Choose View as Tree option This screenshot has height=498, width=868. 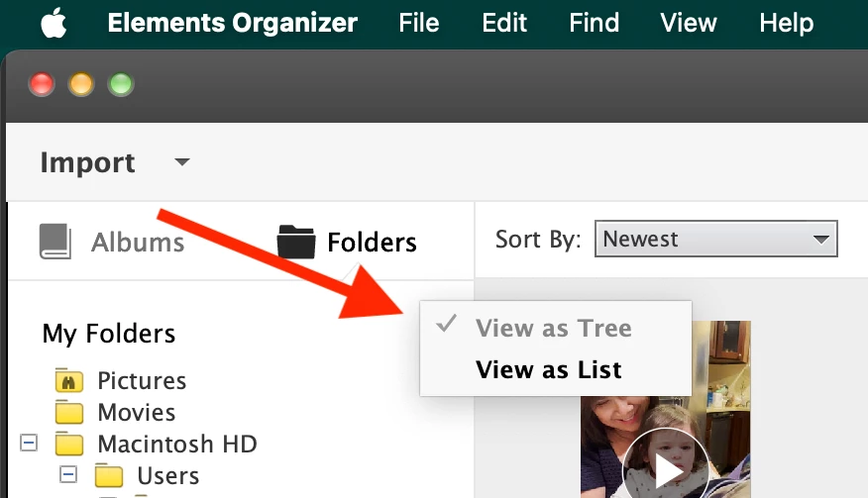pos(555,328)
